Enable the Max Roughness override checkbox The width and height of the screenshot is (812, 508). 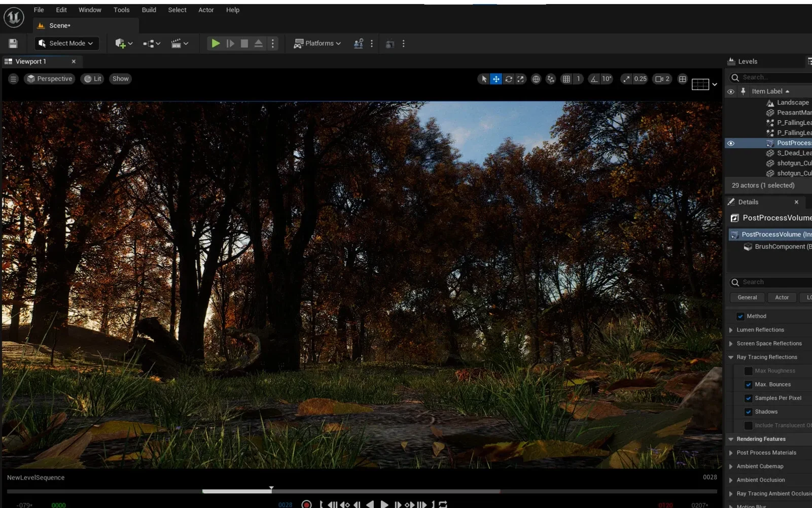pyautogui.click(x=749, y=371)
